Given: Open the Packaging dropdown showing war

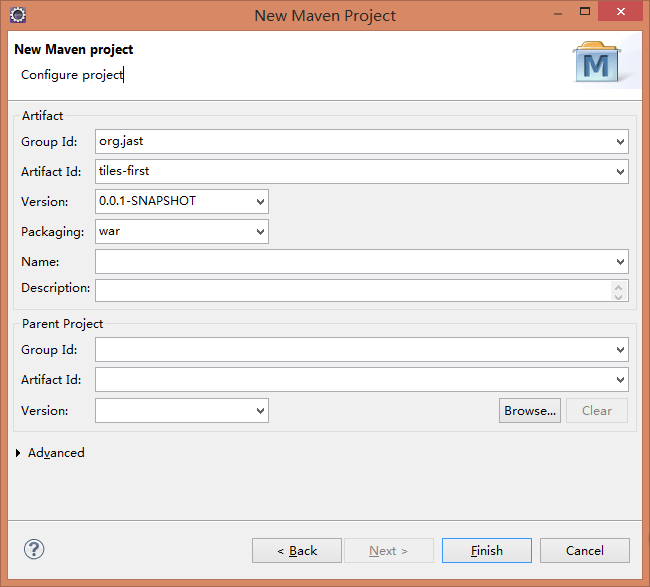Looking at the screenshot, I should [260, 232].
